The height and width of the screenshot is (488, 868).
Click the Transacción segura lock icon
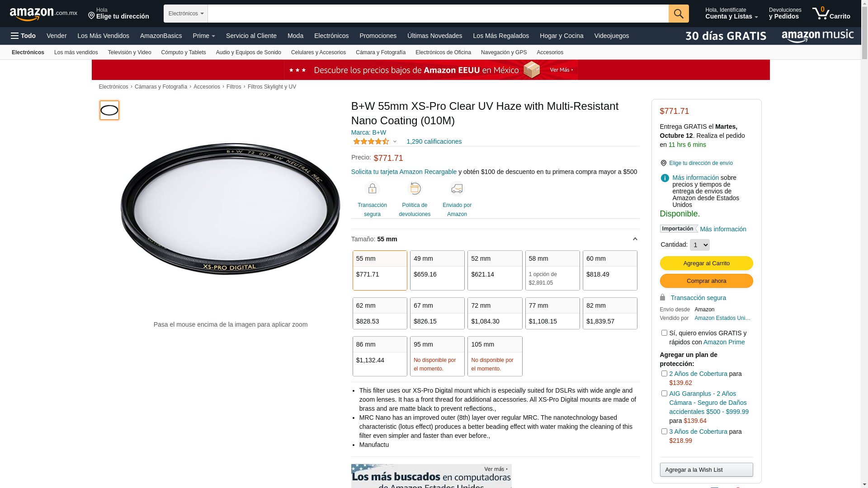coord(372,188)
